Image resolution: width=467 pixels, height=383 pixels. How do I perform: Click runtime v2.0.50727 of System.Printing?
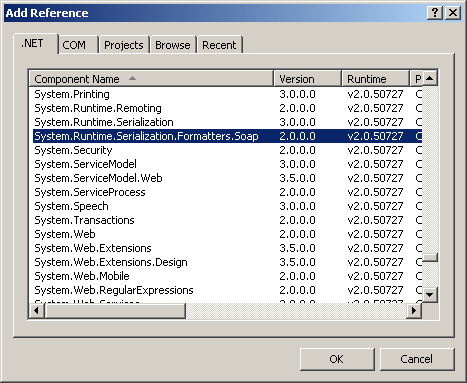[x=375, y=94]
